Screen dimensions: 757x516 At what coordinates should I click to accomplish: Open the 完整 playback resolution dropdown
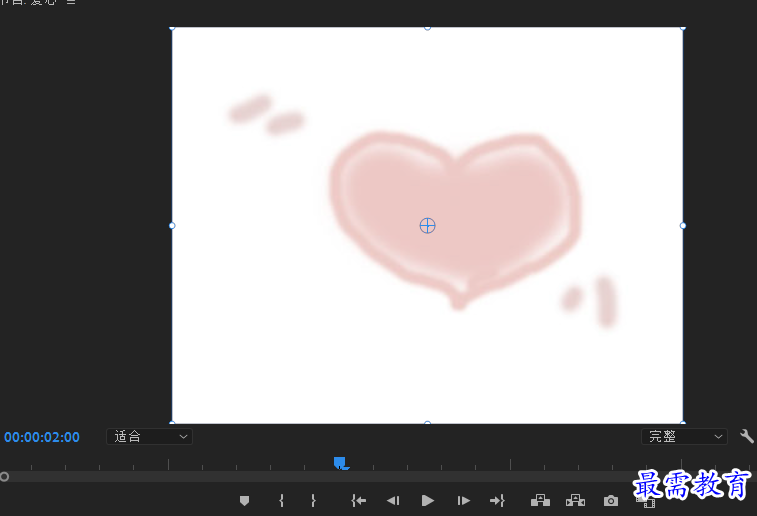pyautogui.click(x=684, y=436)
